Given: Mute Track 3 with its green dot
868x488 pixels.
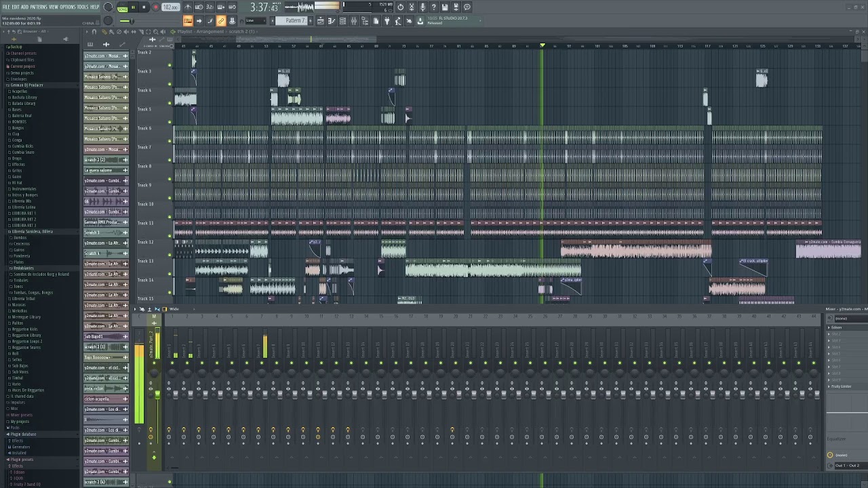Looking at the screenshot, I should [170, 84].
